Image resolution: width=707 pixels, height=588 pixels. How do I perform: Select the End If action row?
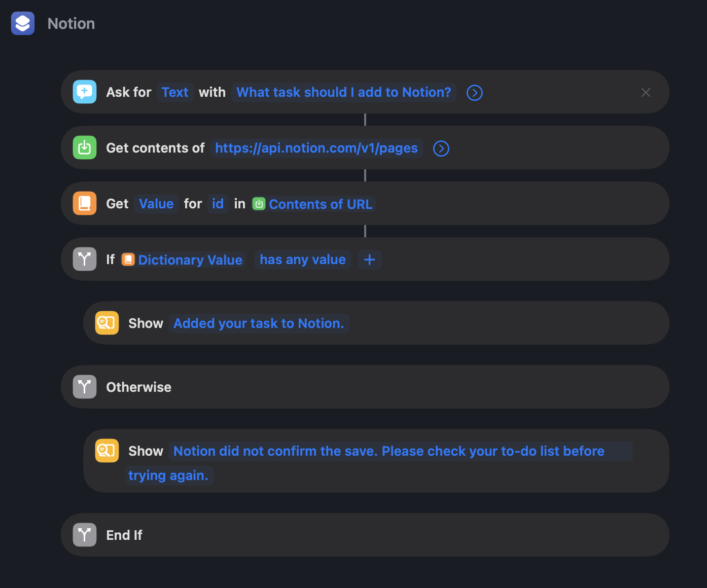pos(365,535)
